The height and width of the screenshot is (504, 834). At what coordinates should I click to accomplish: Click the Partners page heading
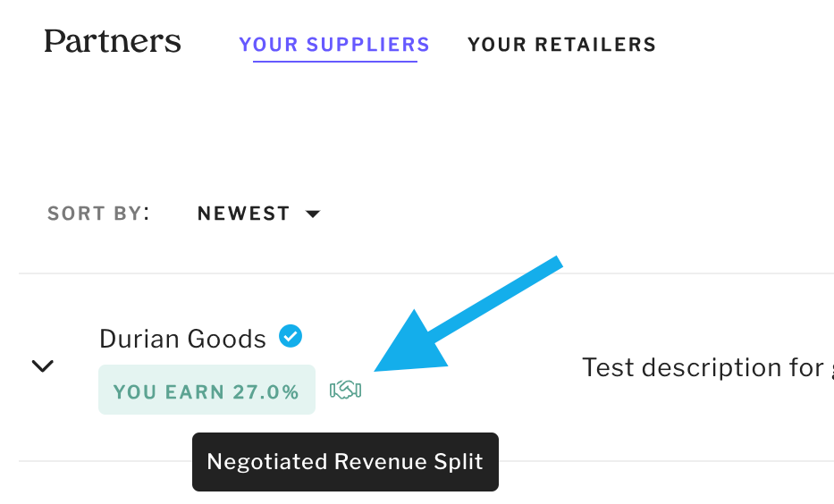(x=113, y=41)
